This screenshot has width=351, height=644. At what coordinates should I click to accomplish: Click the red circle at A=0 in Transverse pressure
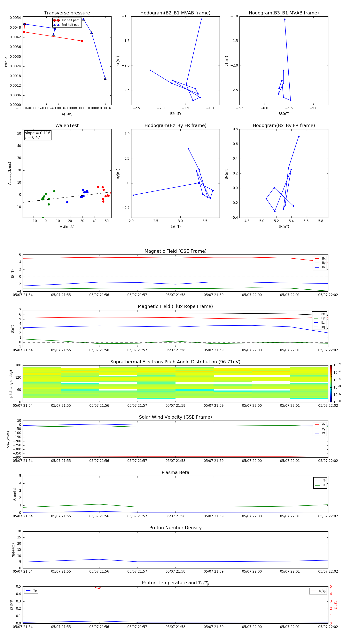coord(82,41)
